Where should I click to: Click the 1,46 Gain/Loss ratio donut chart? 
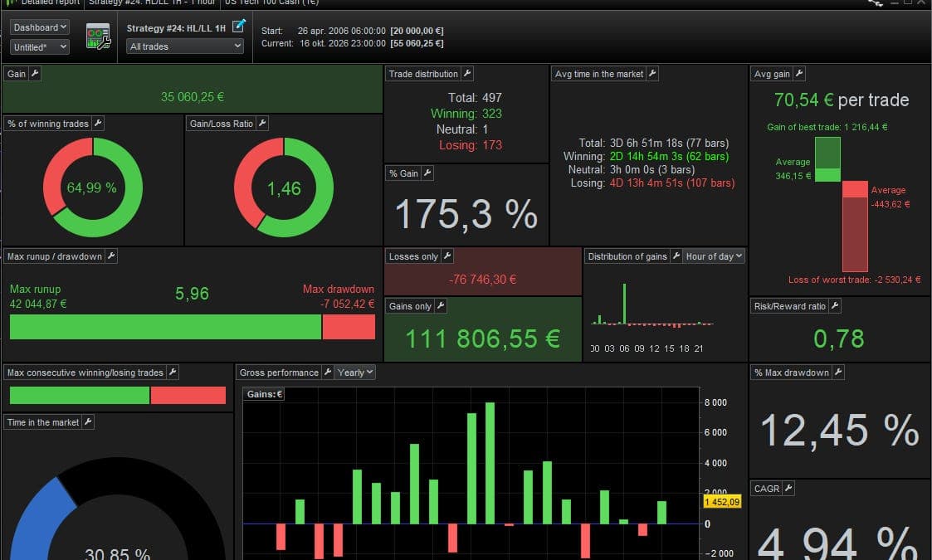click(x=284, y=187)
